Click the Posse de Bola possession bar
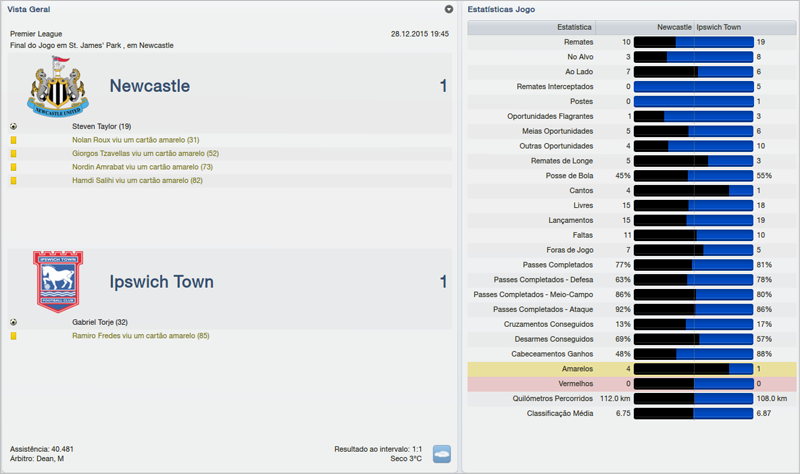 click(693, 175)
